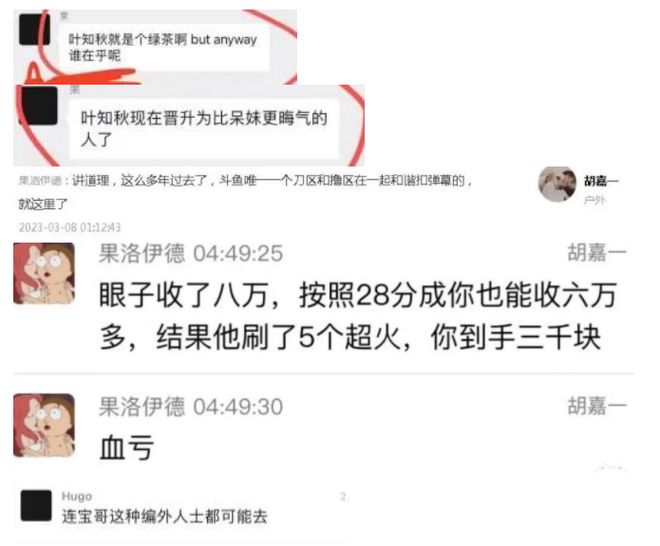Select the chat bubble ending with but anyway 谁在乎呢
Viewport: 660px width, 546px height.
pos(164,47)
